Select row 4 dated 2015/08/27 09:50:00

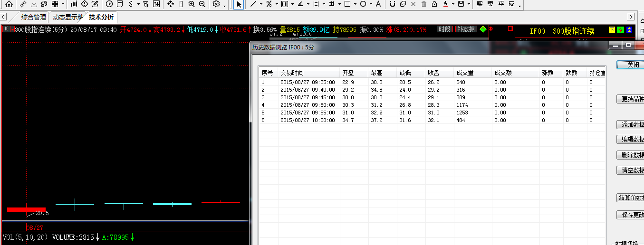pyautogui.click(x=308, y=105)
